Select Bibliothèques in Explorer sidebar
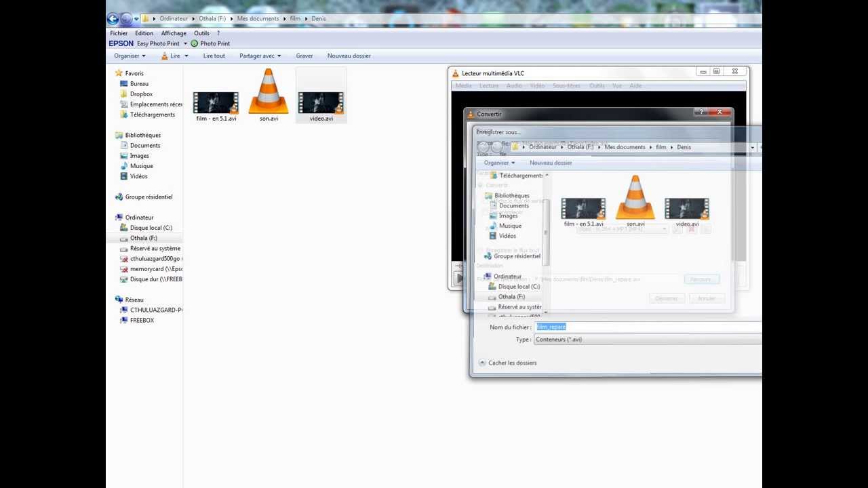The image size is (868, 488). 138,135
